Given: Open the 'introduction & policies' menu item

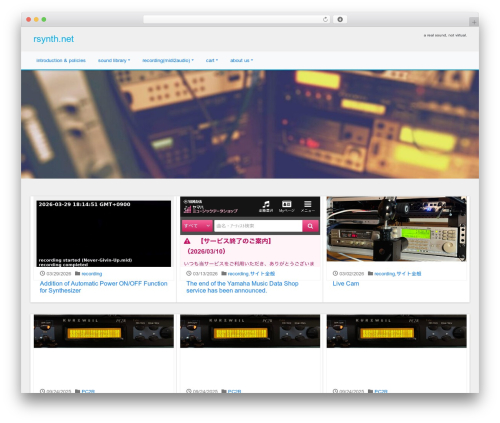Looking at the screenshot, I should tap(61, 60).
